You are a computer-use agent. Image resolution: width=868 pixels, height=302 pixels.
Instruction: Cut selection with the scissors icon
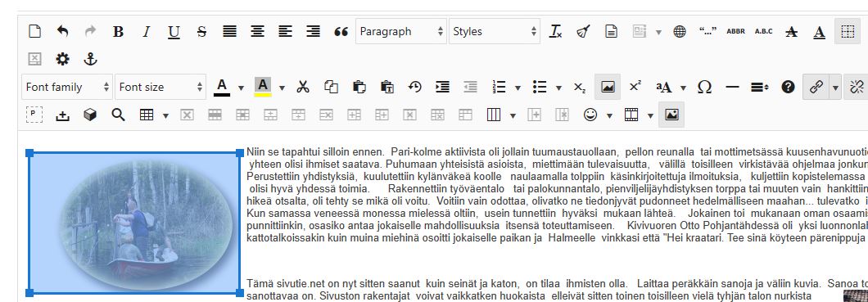pyautogui.click(x=303, y=87)
